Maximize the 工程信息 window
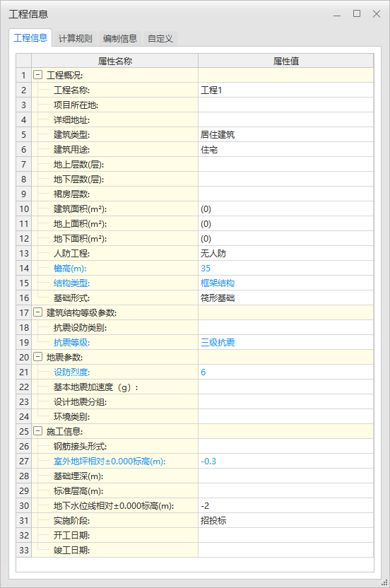Viewport: 390px width, 588px height. click(357, 14)
